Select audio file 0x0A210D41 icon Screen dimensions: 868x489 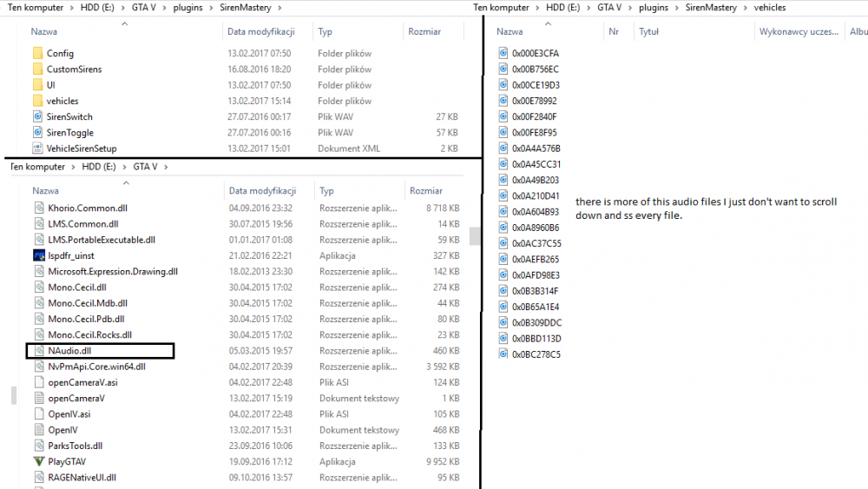503,196
